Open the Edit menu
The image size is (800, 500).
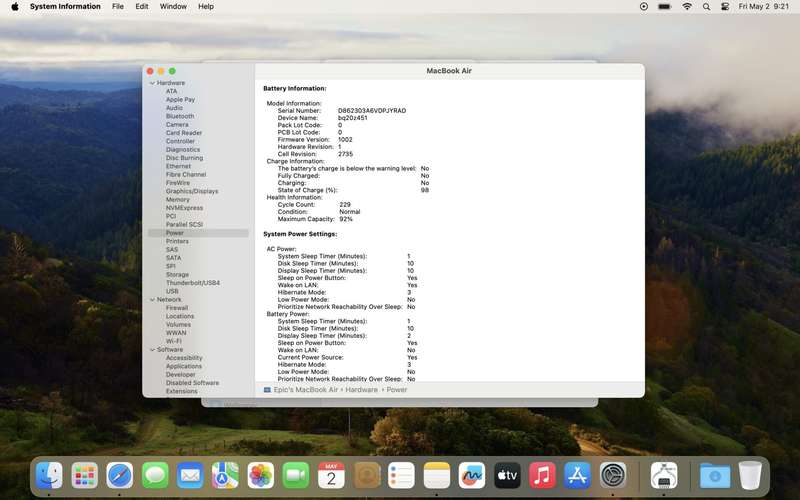(x=142, y=7)
